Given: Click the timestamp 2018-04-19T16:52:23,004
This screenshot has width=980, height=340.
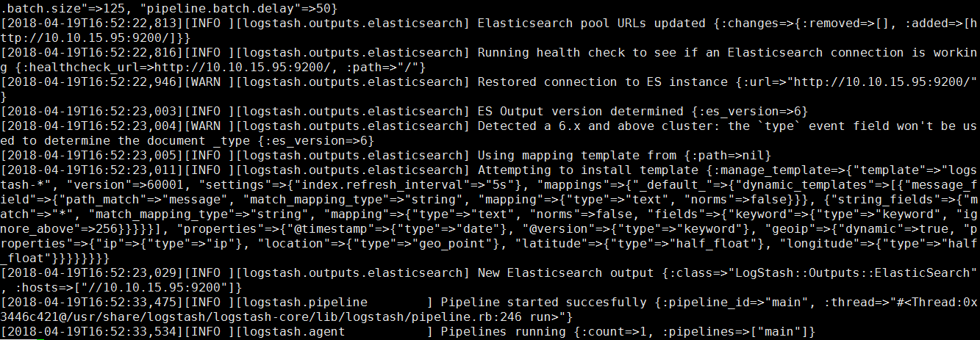Looking at the screenshot, I should [x=92, y=126].
